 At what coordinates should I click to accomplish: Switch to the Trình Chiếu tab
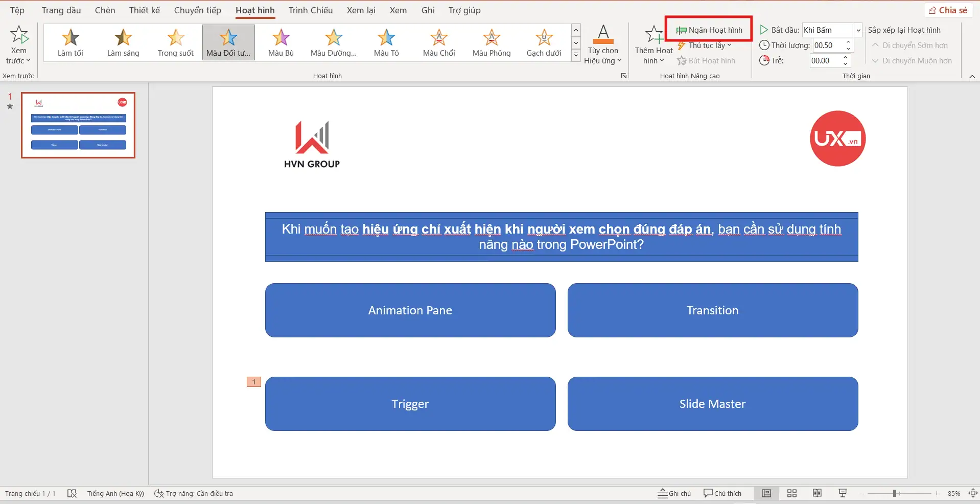point(310,10)
